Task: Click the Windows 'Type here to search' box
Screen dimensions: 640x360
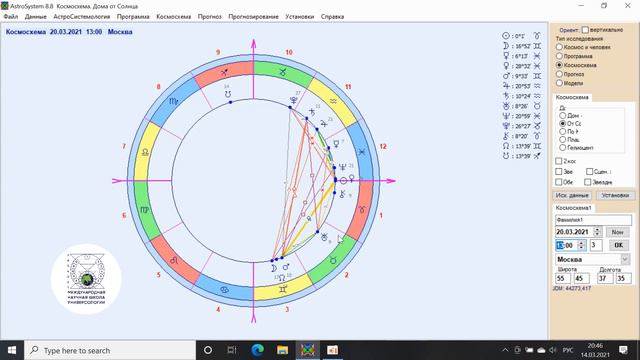Action: click(x=110, y=350)
